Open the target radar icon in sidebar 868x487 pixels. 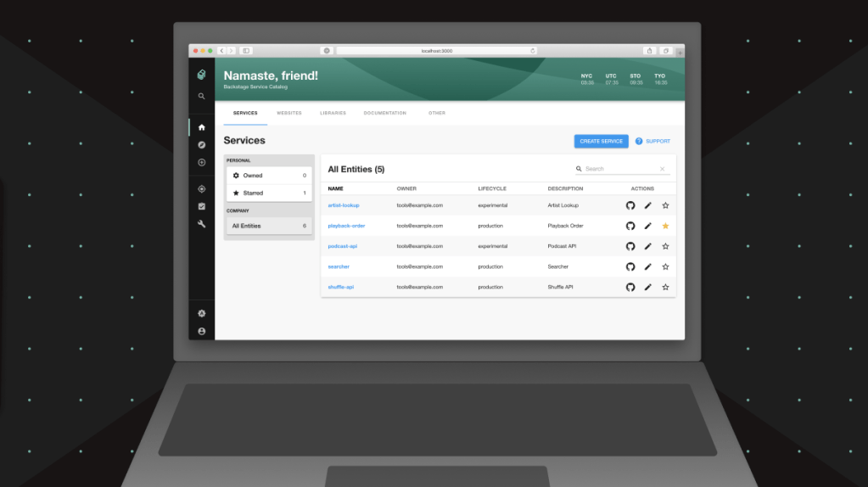[x=201, y=188]
